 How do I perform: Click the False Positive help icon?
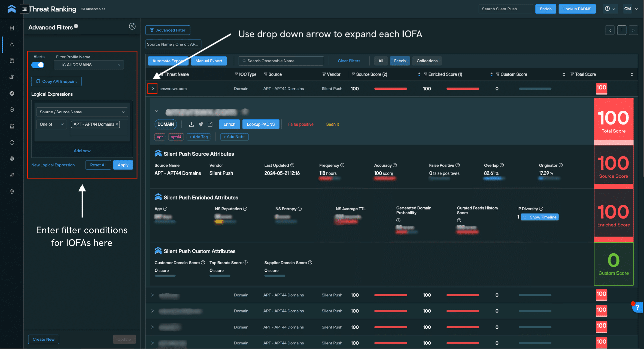458,165
